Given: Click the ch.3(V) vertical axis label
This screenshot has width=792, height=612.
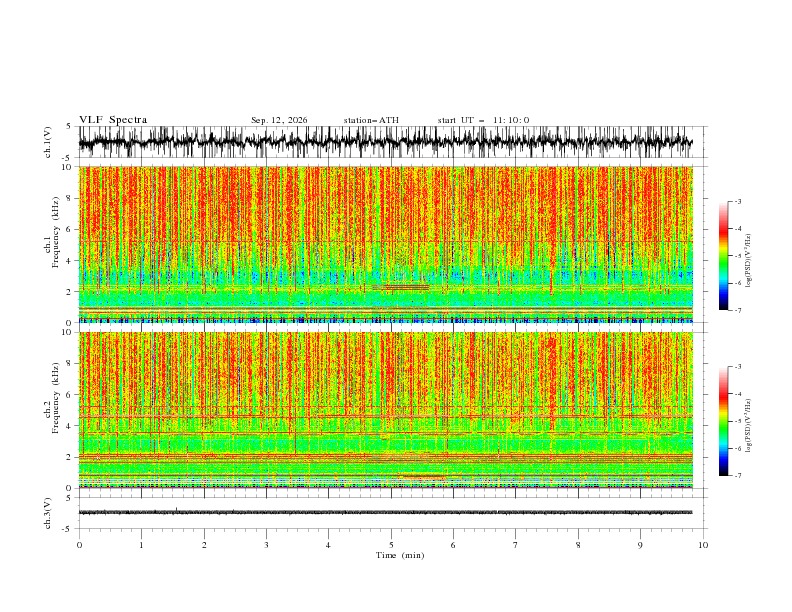Looking at the screenshot, I should pos(48,513).
